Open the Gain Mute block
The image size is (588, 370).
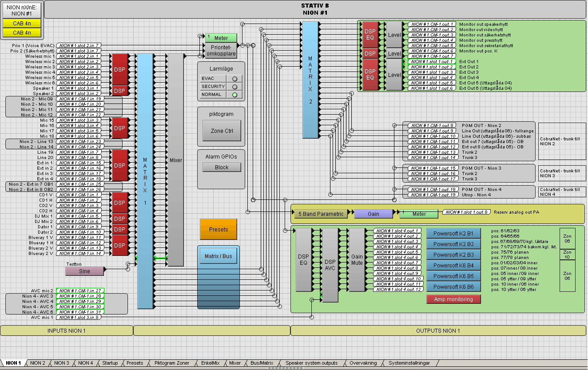[x=357, y=260]
